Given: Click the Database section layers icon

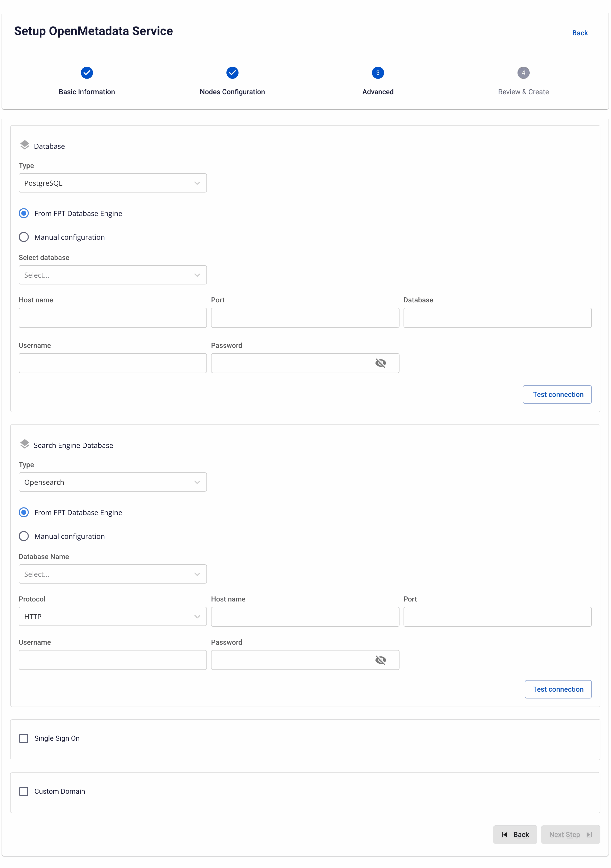Looking at the screenshot, I should (x=25, y=145).
